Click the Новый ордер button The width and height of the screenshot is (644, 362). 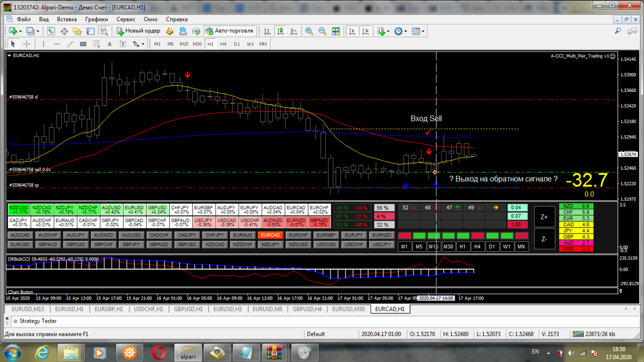138,31
